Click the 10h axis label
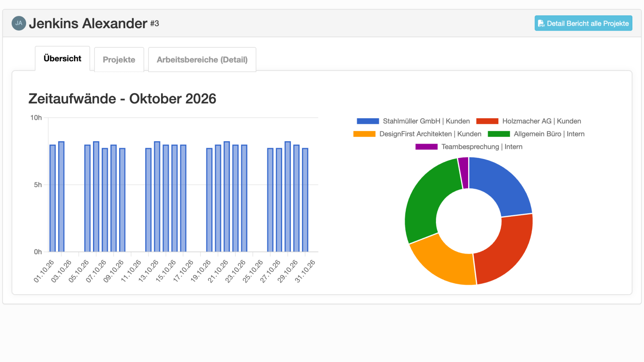The image size is (644, 362). 36,117
